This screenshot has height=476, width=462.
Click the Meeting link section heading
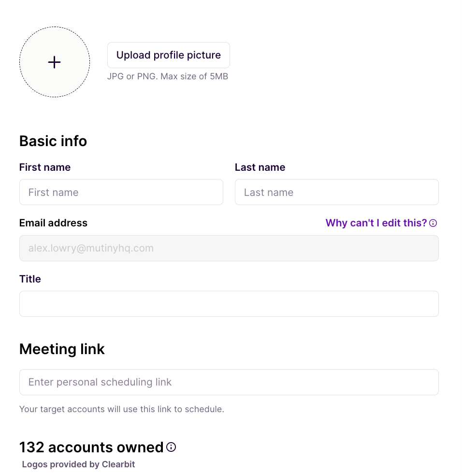click(x=62, y=349)
